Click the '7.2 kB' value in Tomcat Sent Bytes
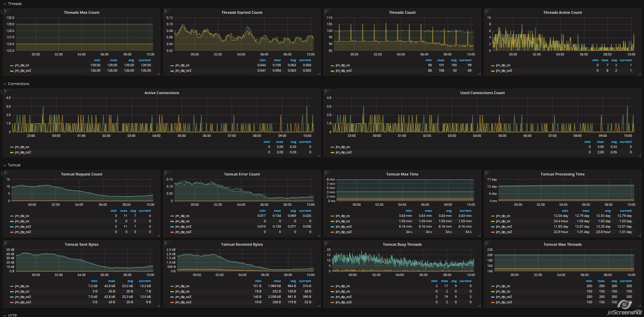The image size is (644, 317). (x=93, y=286)
